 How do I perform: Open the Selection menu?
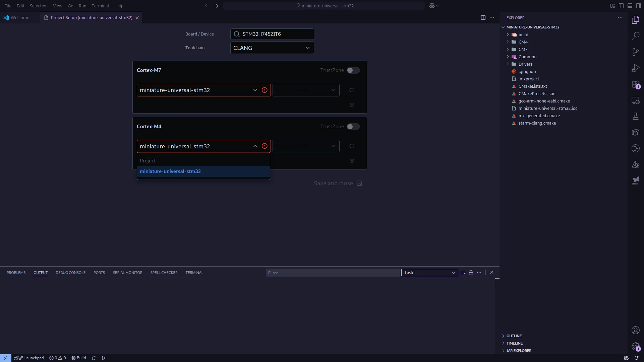click(39, 6)
